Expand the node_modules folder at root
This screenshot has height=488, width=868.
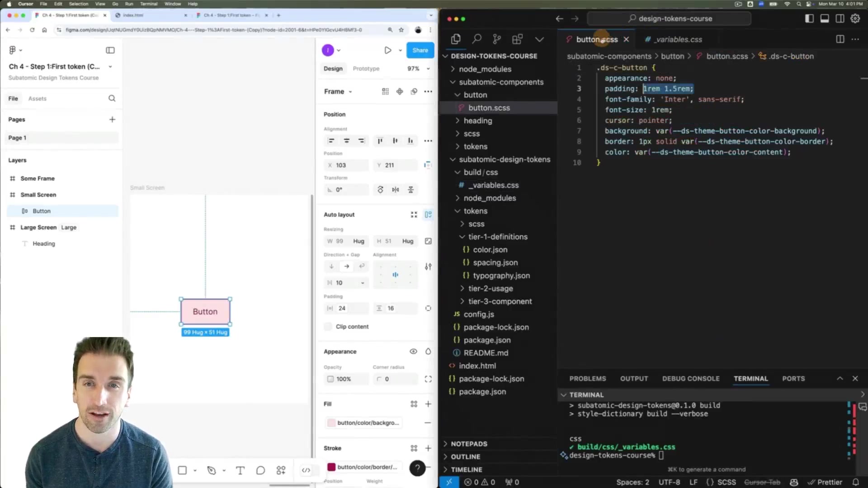coord(485,69)
